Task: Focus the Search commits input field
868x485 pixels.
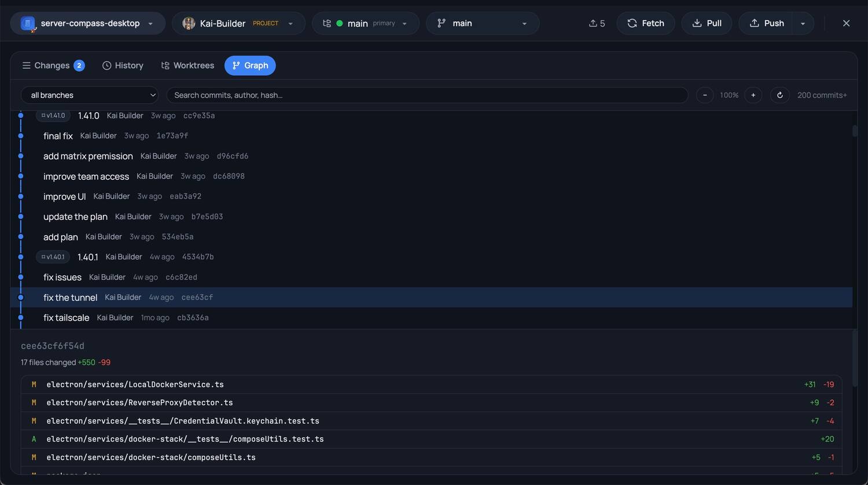Action: (427, 95)
